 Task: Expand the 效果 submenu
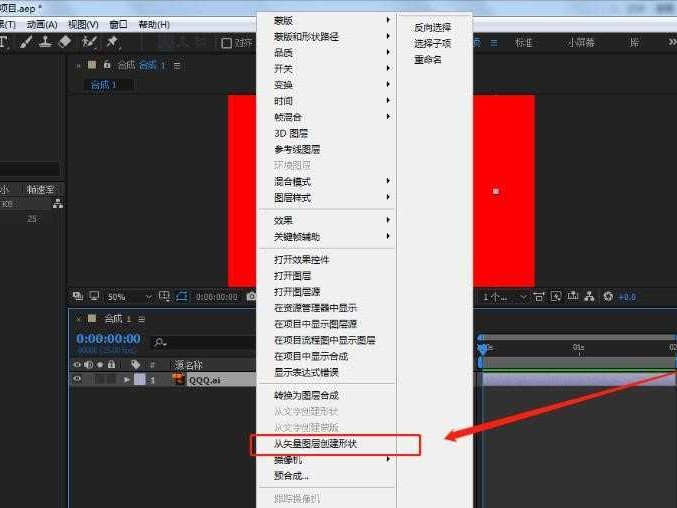pyautogui.click(x=326, y=221)
